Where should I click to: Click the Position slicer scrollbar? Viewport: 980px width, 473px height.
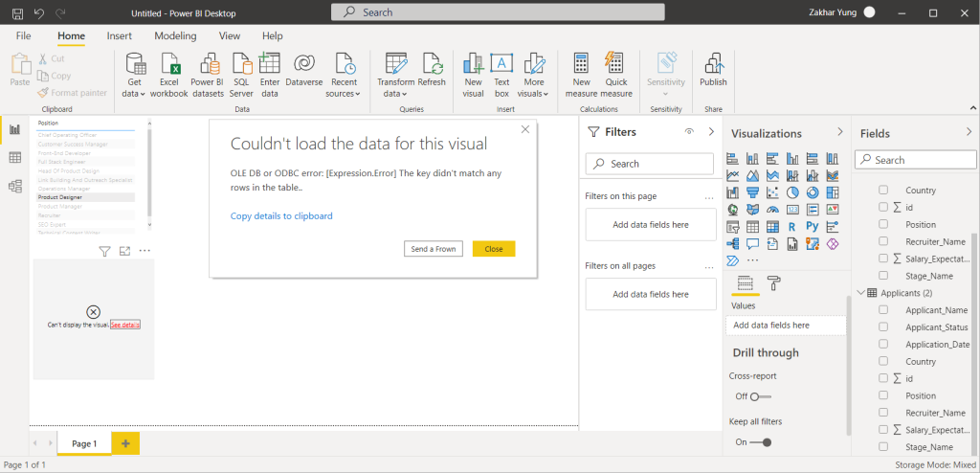coord(149,174)
